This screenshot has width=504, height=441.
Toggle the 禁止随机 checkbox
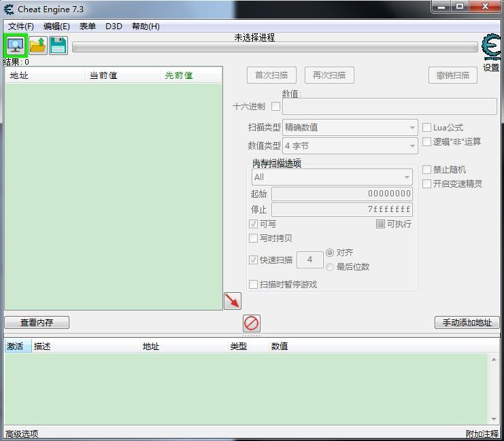pos(426,170)
